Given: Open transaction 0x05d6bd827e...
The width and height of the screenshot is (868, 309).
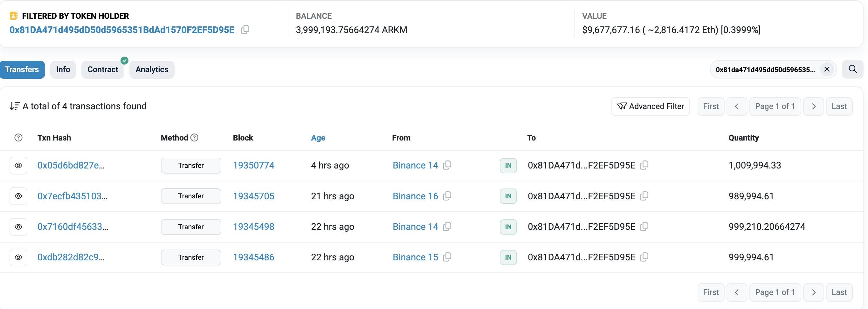Looking at the screenshot, I should [x=71, y=165].
